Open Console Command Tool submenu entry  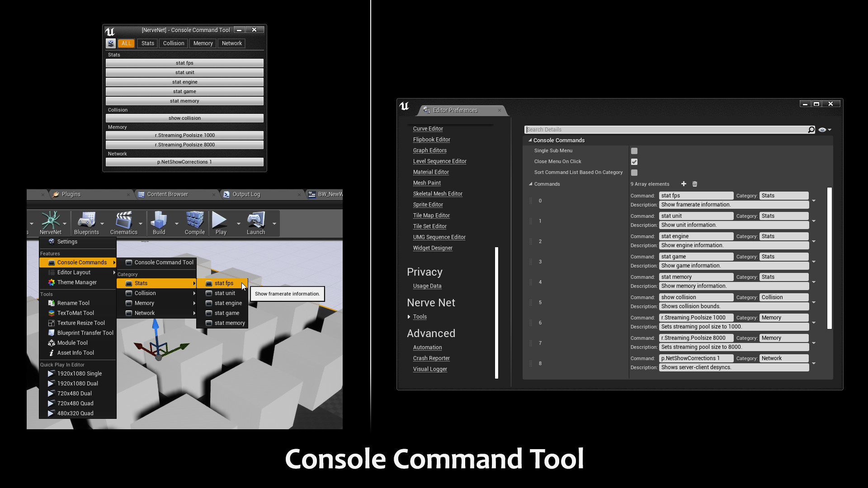(157, 263)
